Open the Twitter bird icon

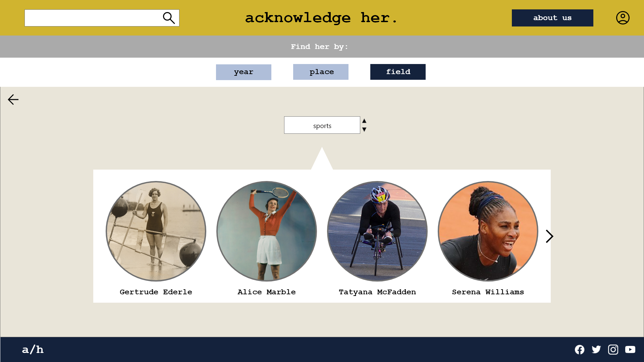coord(596,350)
